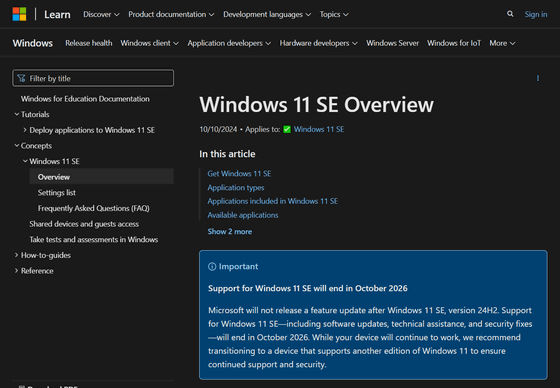This screenshot has width=560, height=388.
Task: Click the Windows 11 SE applies-to link
Action: pyautogui.click(x=319, y=129)
